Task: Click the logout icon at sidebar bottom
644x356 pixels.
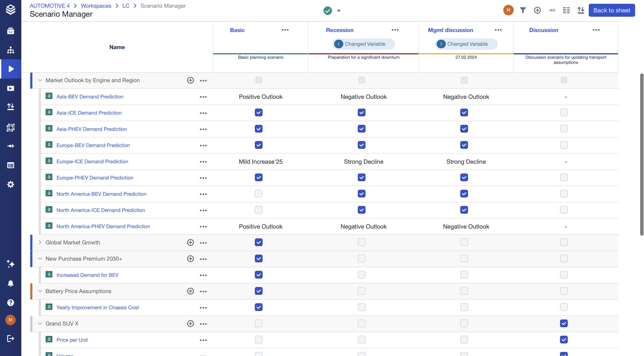Action: pos(10,338)
